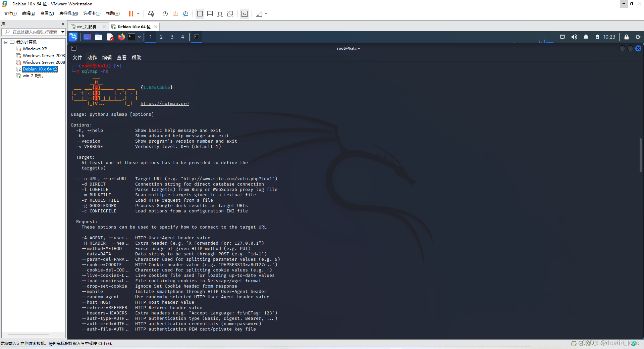This screenshot has height=349, width=644.
Task: Open the terminal launcher dropdown arrow
Action: (139, 37)
